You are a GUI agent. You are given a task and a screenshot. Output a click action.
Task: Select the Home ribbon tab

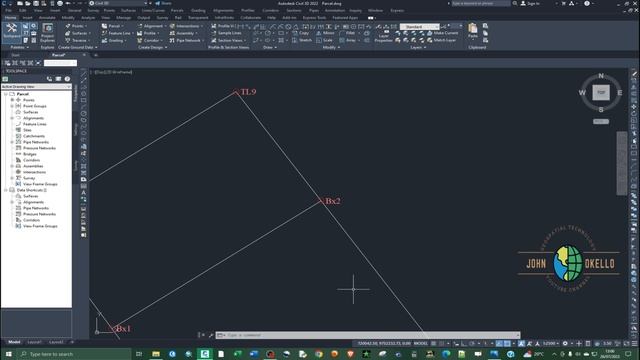point(11,18)
